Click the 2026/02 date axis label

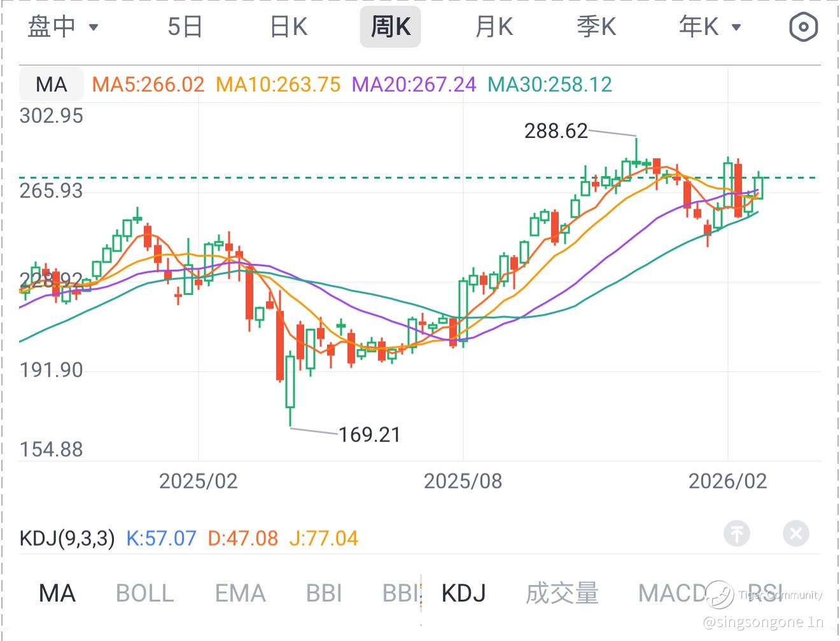click(x=728, y=481)
